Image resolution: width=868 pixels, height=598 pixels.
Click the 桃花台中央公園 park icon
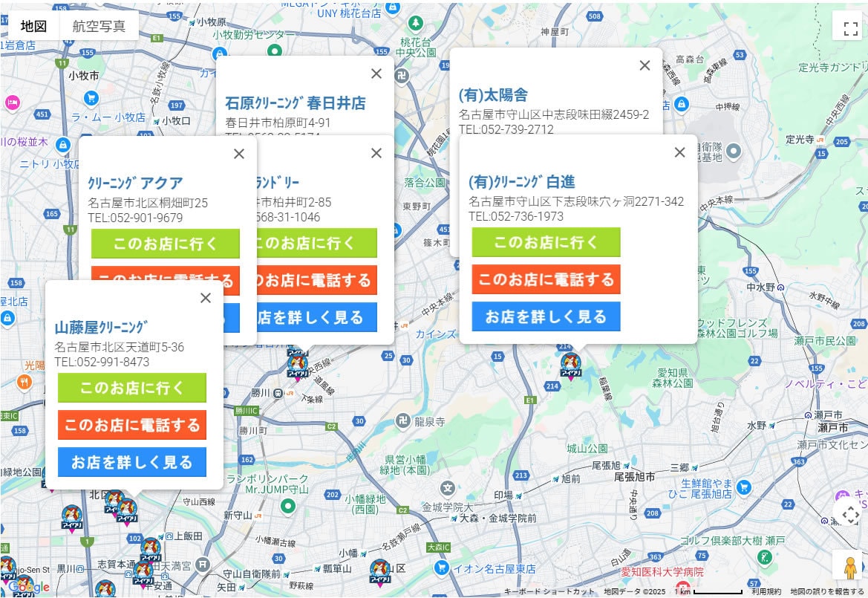click(x=415, y=23)
